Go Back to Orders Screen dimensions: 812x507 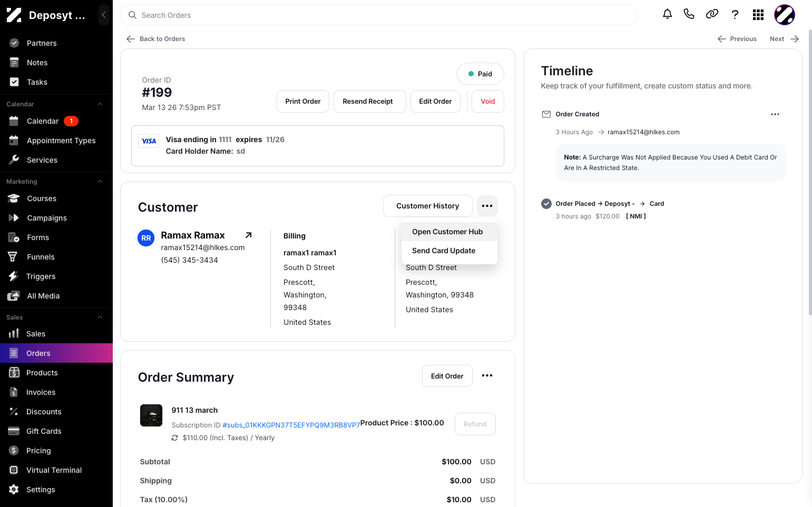pos(156,39)
